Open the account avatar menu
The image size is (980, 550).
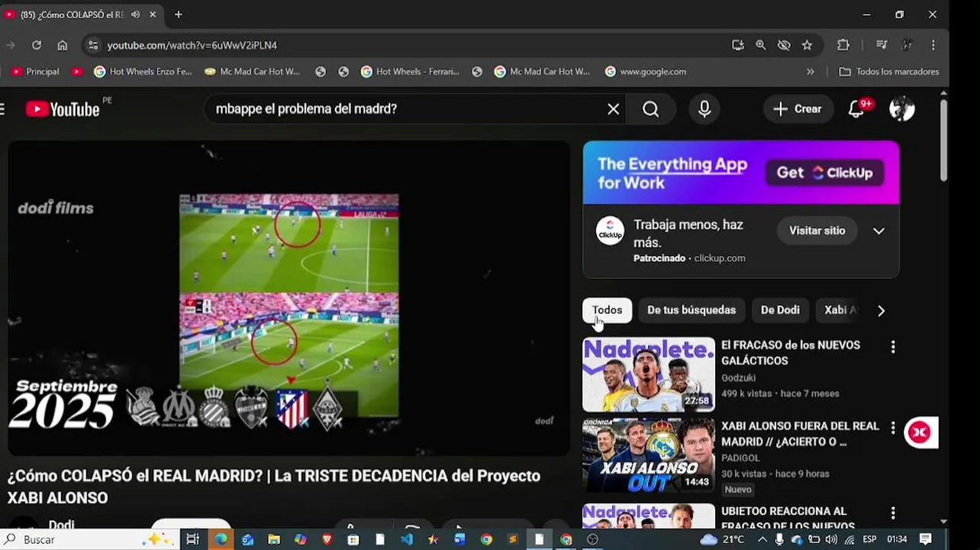pyautogui.click(x=902, y=109)
